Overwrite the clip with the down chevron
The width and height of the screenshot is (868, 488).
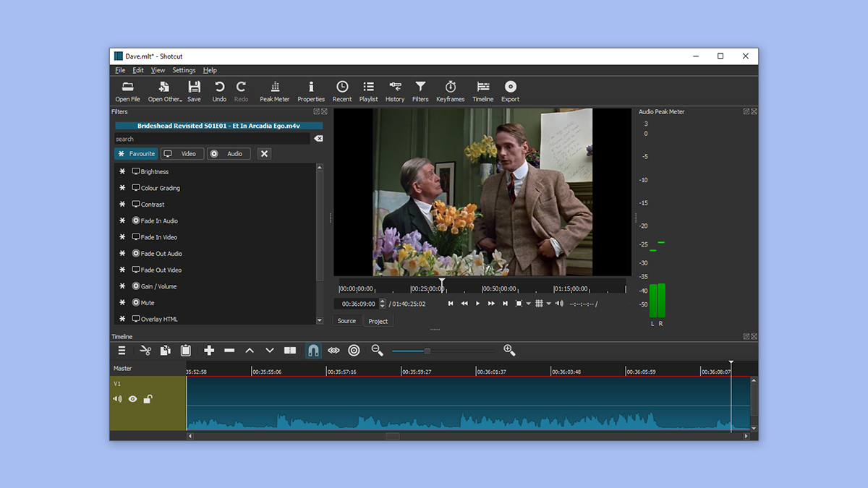click(270, 351)
